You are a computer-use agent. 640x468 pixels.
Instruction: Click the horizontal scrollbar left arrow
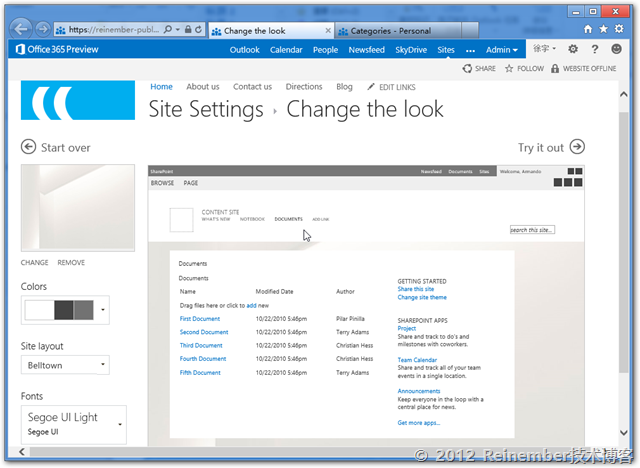click(22, 452)
